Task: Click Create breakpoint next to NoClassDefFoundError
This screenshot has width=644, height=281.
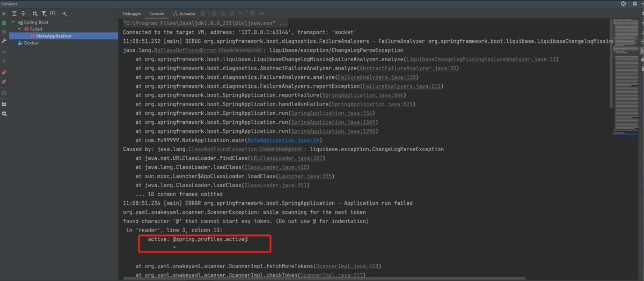Action: pos(239,50)
